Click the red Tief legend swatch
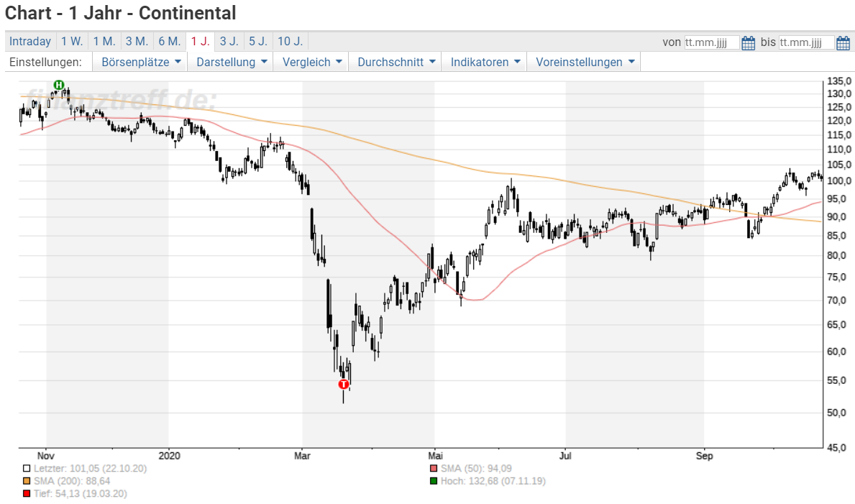Screen dimensions: 855x504 26,494
